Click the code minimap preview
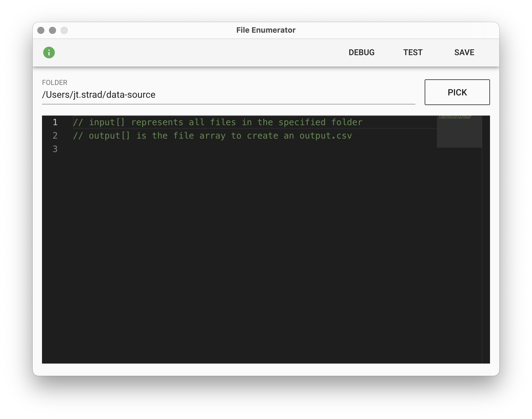 (459, 131)
